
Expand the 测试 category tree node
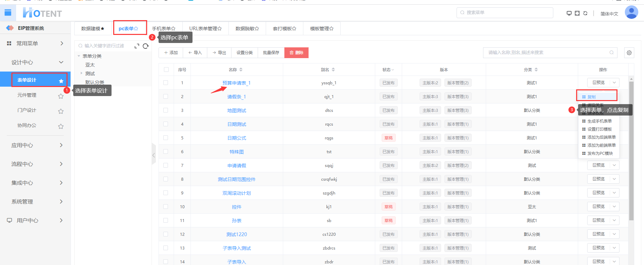[81, 73]
